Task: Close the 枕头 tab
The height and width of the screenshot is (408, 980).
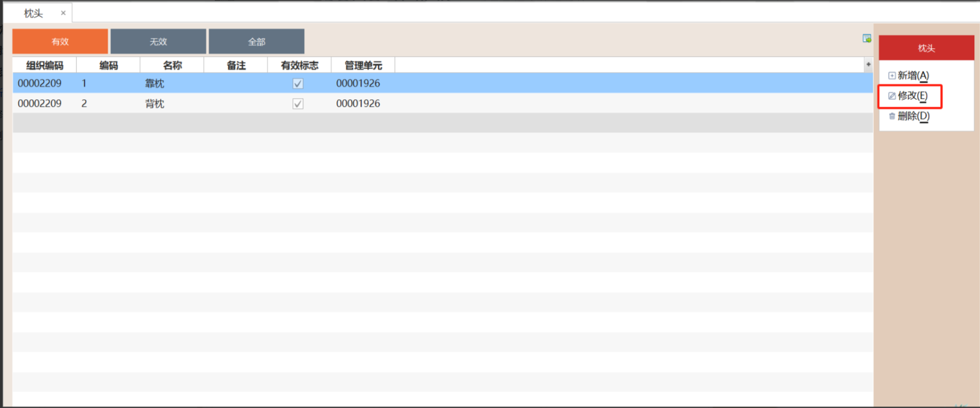Action: (63, 13)
